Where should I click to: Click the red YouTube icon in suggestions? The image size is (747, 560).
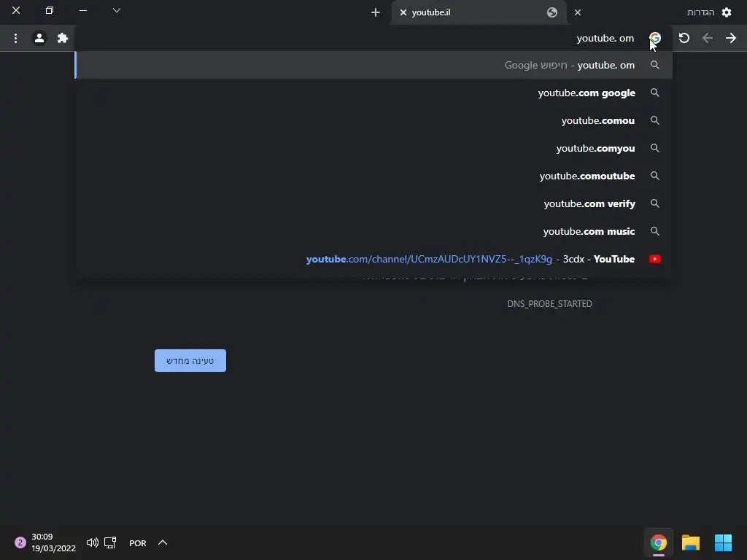pyautogui.click(x=655, y=259)
